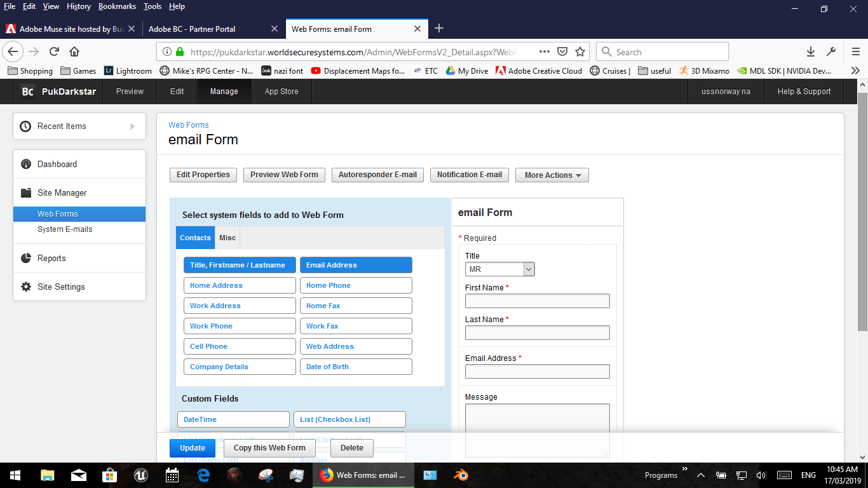Viewport: 868px width, 488px height.
Task: Expand the Programs toolbar chevron in the taskbar
Action: point(685,470)
